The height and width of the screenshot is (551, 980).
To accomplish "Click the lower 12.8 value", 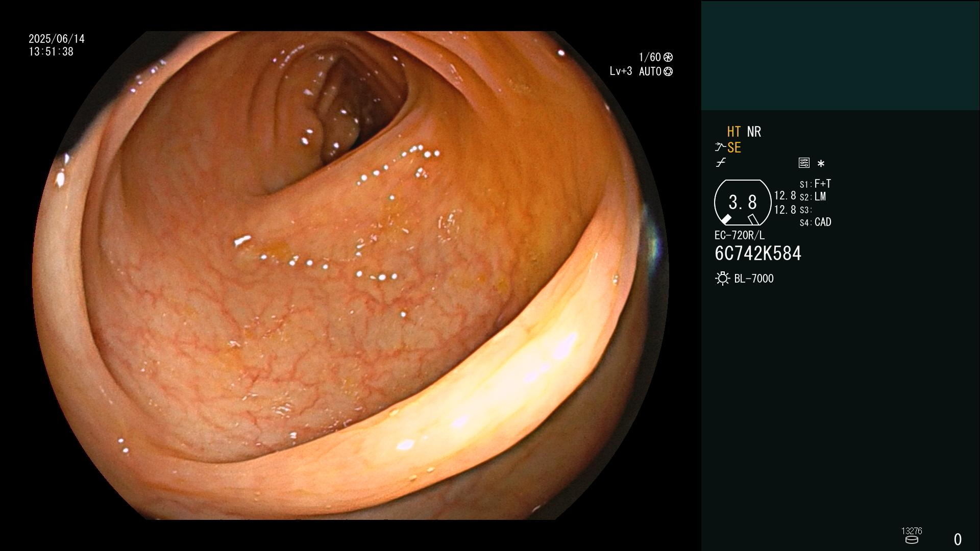I will (785, 210).
